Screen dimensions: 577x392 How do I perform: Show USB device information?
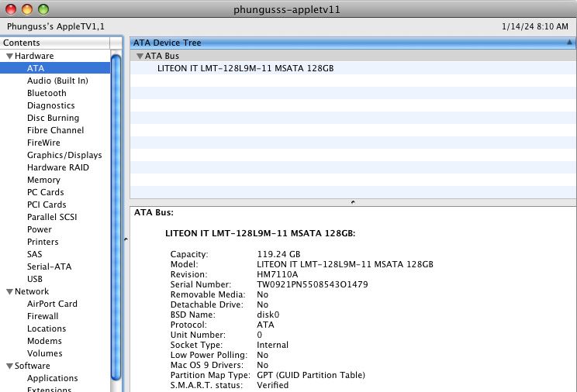click(35, 279)
